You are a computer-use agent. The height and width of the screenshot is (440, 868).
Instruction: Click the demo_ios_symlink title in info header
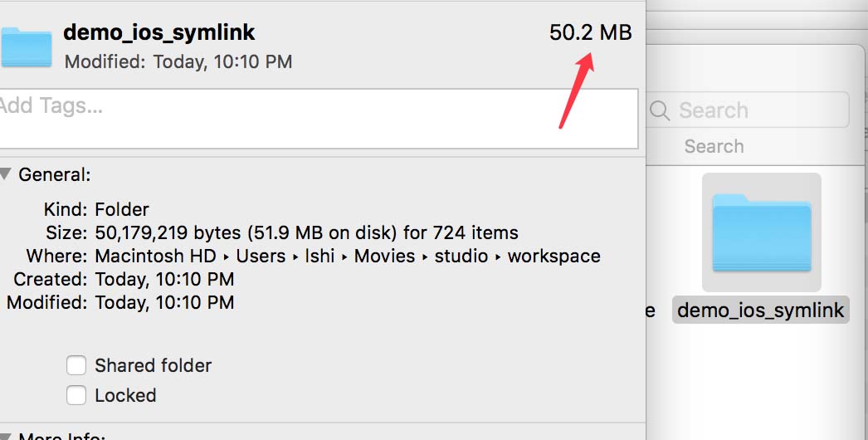coord(159,32)
